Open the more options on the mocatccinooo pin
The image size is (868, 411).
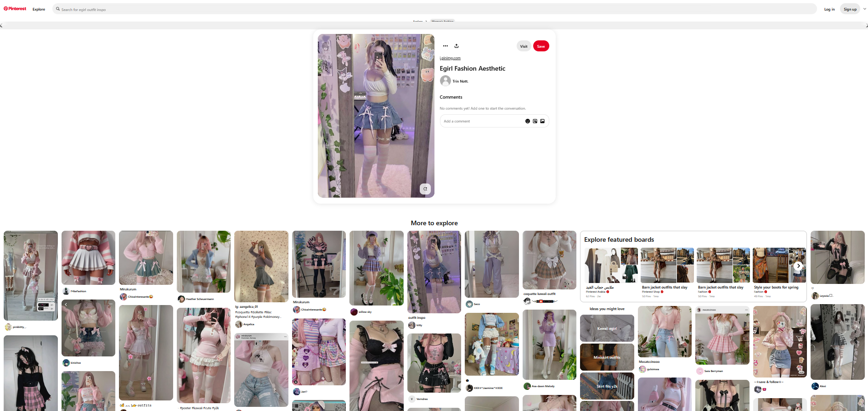[746, 310]
